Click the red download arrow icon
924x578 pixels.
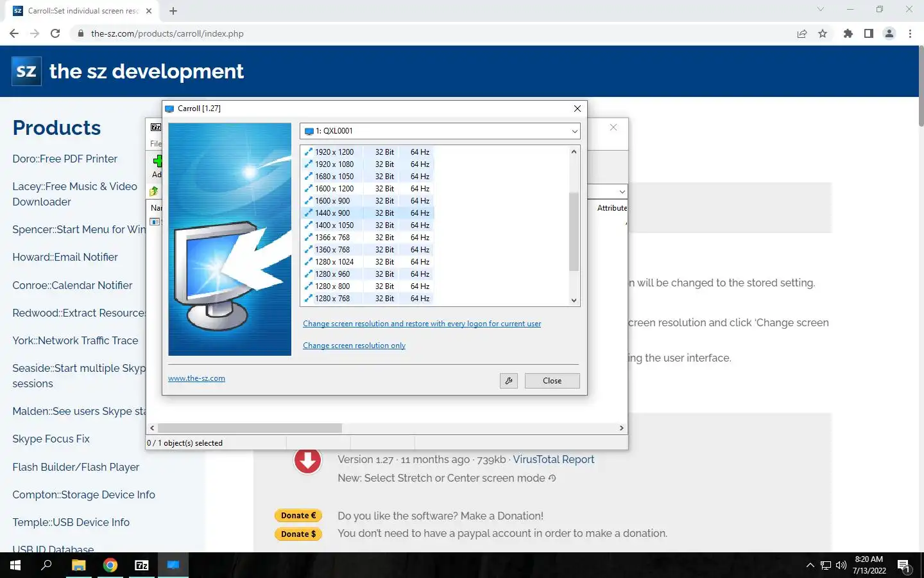(x=307, y=460)
